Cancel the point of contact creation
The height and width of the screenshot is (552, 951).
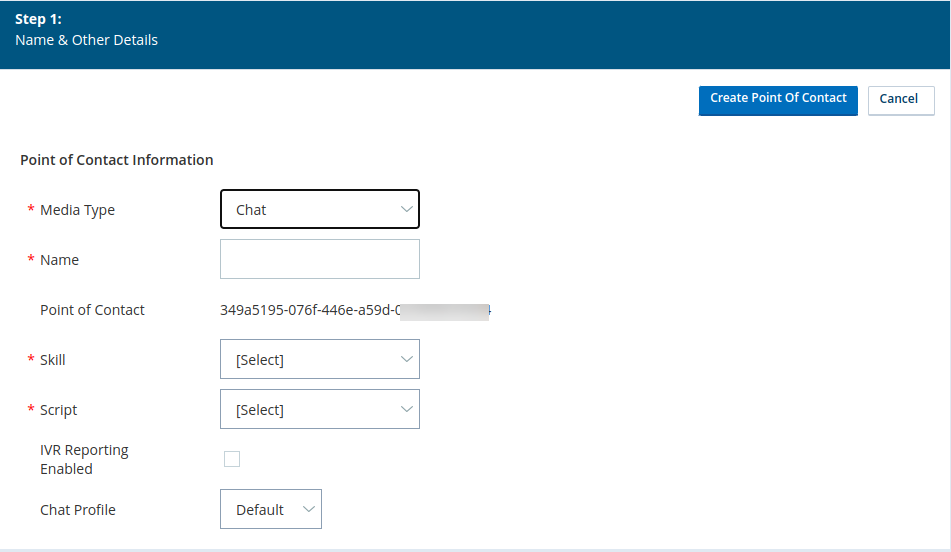pos(901,100)
